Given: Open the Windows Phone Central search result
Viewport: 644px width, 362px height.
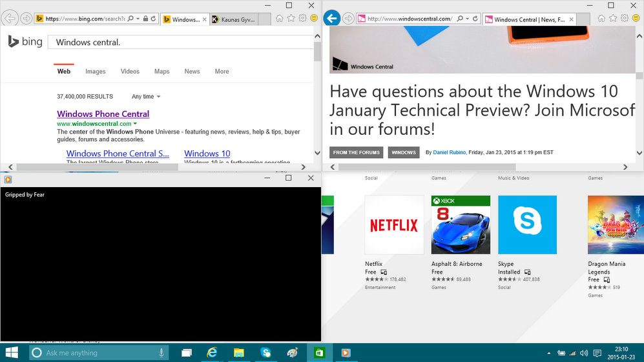Looking at the screenshot, I should tap(103, 114).
